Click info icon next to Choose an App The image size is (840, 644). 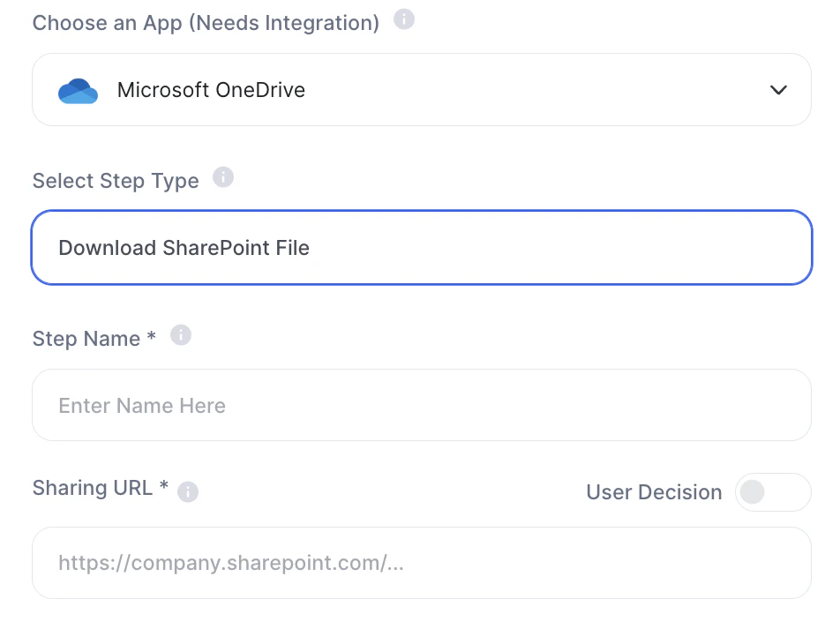click(404, 19)
